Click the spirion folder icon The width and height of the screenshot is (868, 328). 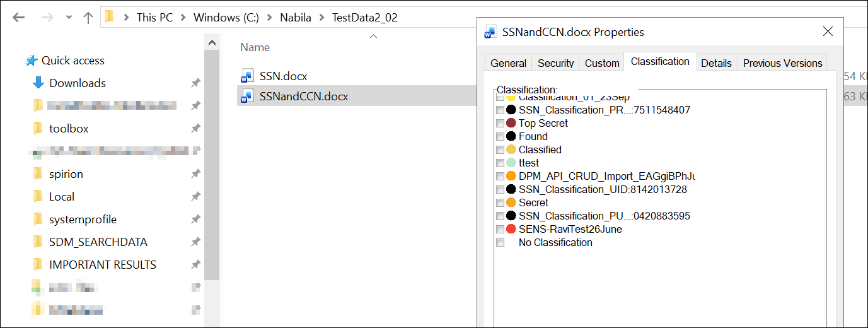(38, 174)
